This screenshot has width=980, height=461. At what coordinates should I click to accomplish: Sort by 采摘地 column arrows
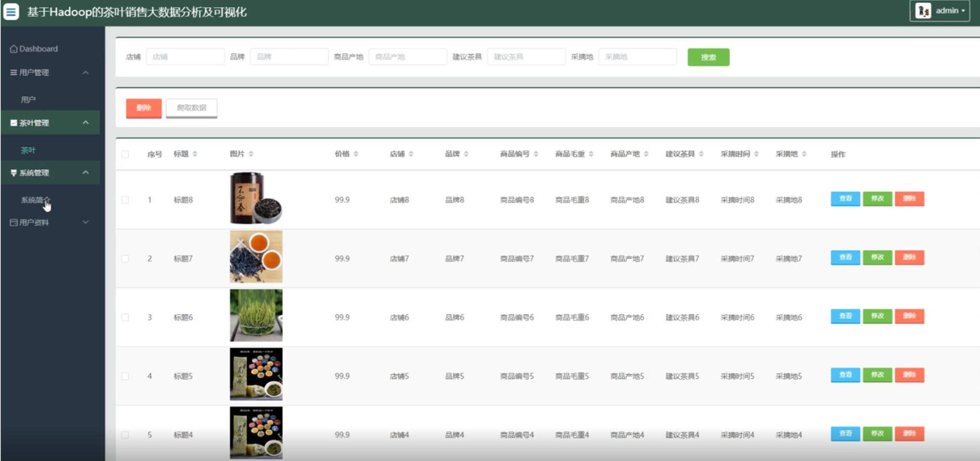(x=804, y=154)
